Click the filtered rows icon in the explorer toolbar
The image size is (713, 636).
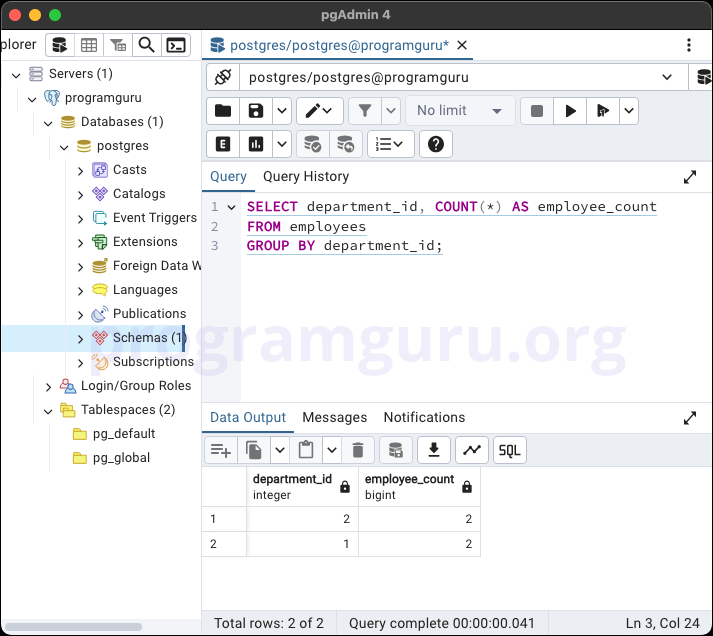[118, 45]
